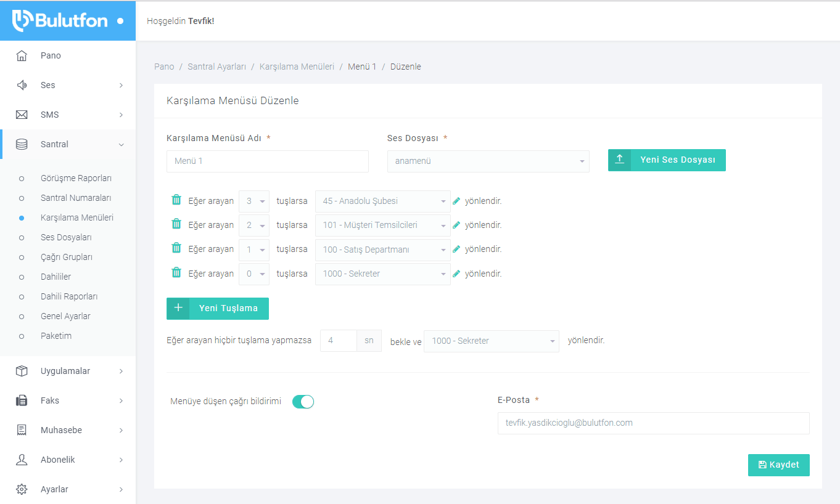Image resolution: width=840 pixels, height=504 pixels.
Task: Click the Karşılama Menüleri breadcrumb link
Action: 297,67
